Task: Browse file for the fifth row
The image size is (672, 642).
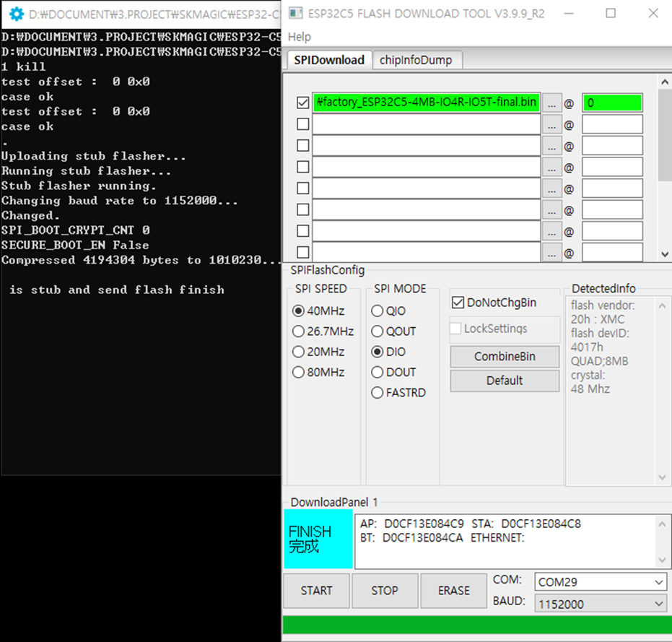Action: click(x=551, y=188)
